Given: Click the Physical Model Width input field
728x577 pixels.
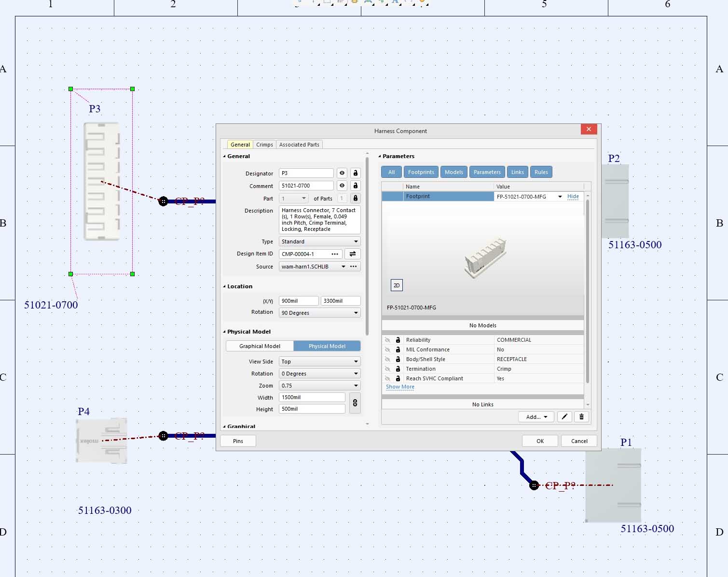Looking at the screenshot, I should click(312, 398).
